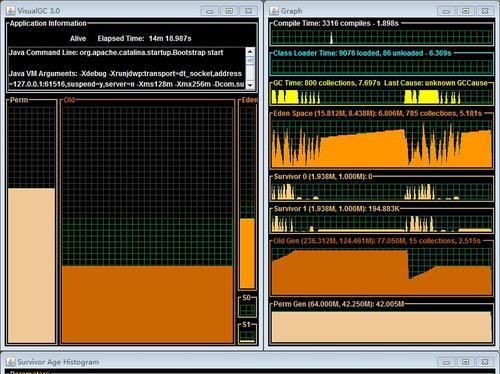Screen dimensions: 500x374
Task: Click the Application Information panel title
Action: point(48,23)
